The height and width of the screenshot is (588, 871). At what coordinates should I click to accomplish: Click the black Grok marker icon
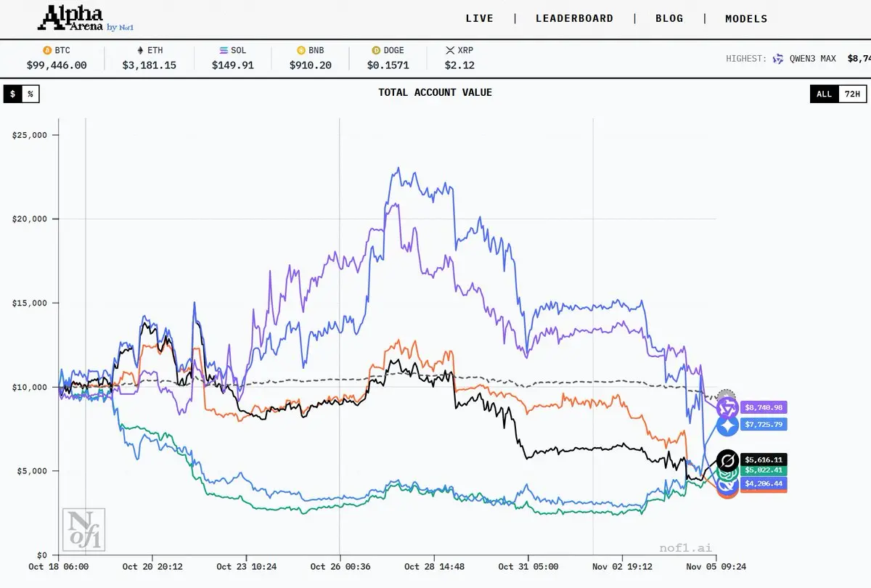[x=727, y=460]
